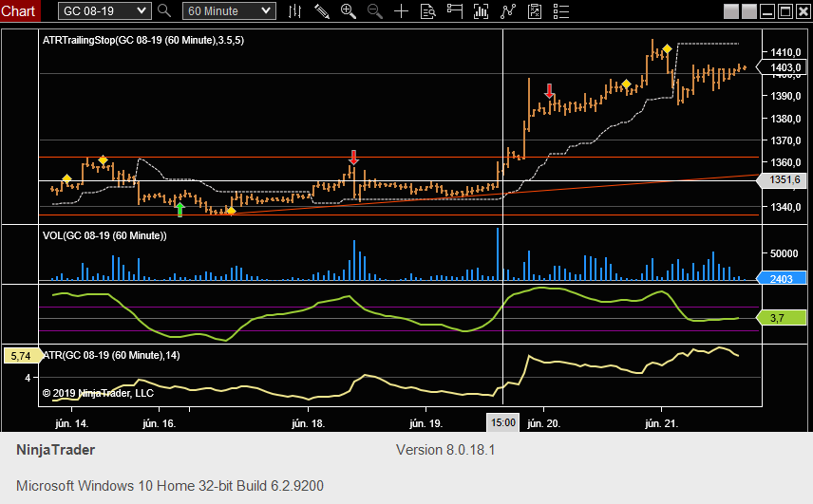Click the instrument search magnifier icon
Image resolution: width=813 pixels, height=504 pixels.
pos(163,11)
